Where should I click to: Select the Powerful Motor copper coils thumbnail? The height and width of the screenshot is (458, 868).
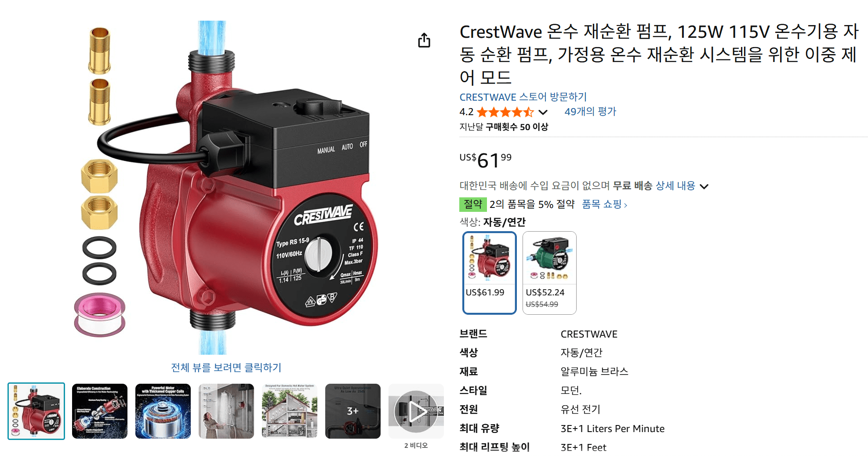point(163,411)
